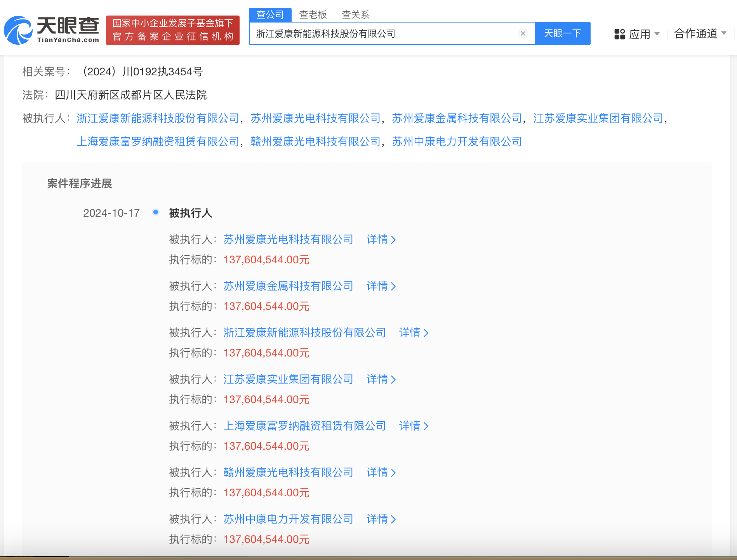Open 浙江爱康新能源科技股份有限公司 company link
This screenshot has height=560, width=737.
[x=157, y=118]
